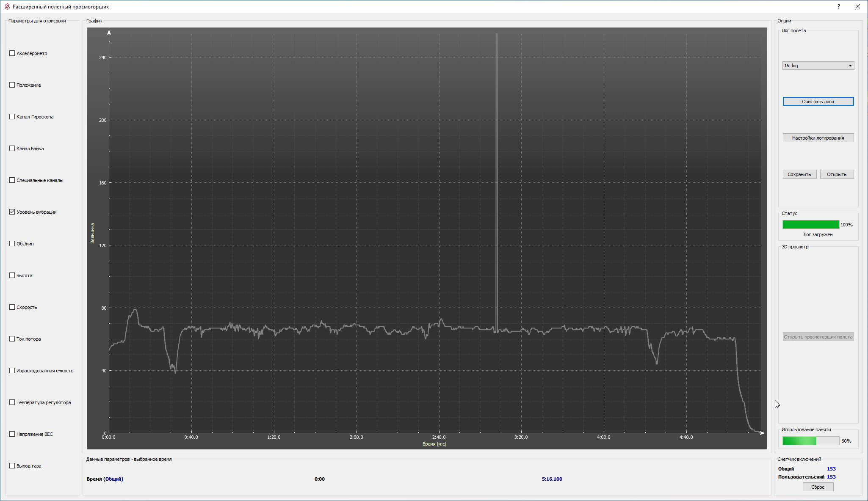This screenshot has height=501, width=868.
Task: Open Настройки логирования
Action: click(x=818, y=138)
